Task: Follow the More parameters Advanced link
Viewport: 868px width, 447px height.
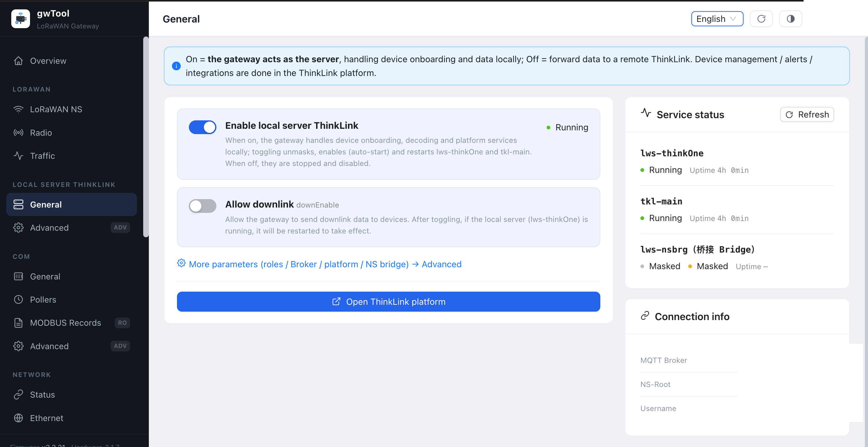Action: (325, 264)
